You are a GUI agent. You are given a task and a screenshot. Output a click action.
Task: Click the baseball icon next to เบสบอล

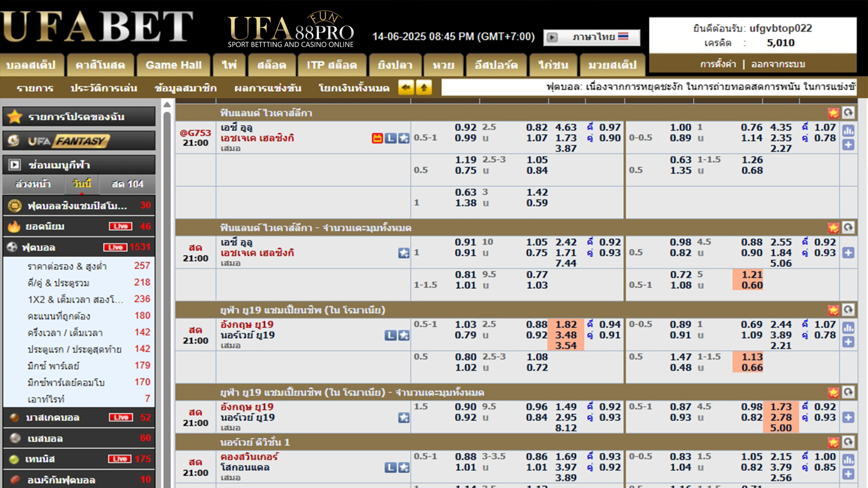pos(15,438)
